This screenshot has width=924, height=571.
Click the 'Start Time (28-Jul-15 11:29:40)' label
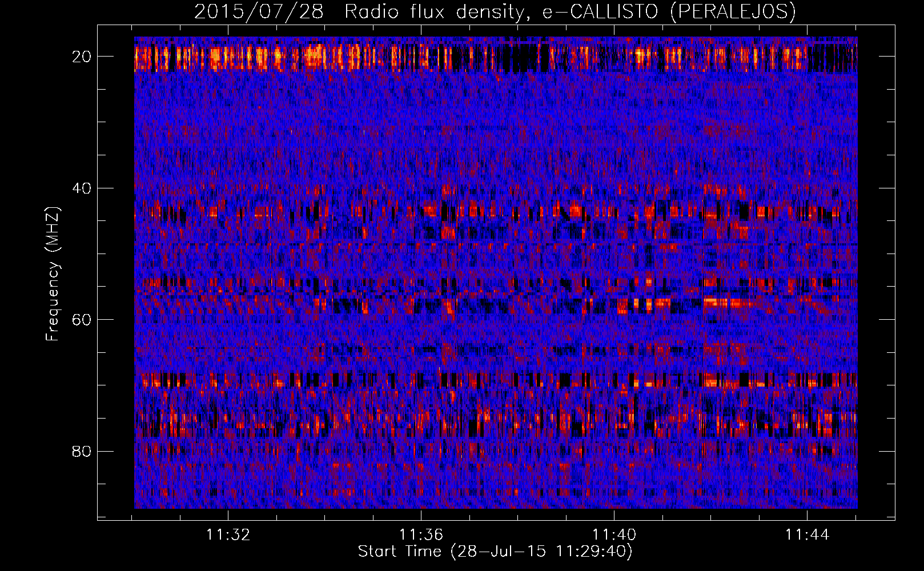point(495,552)
